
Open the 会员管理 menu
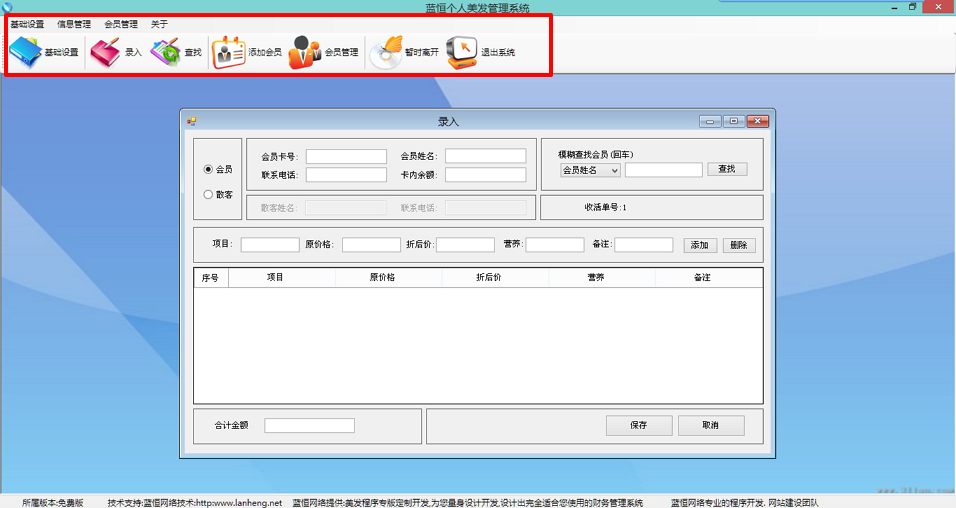click(x=121, y=24)
